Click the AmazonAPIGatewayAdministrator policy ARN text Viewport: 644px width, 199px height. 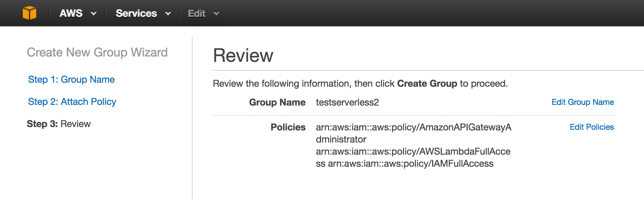414,133
